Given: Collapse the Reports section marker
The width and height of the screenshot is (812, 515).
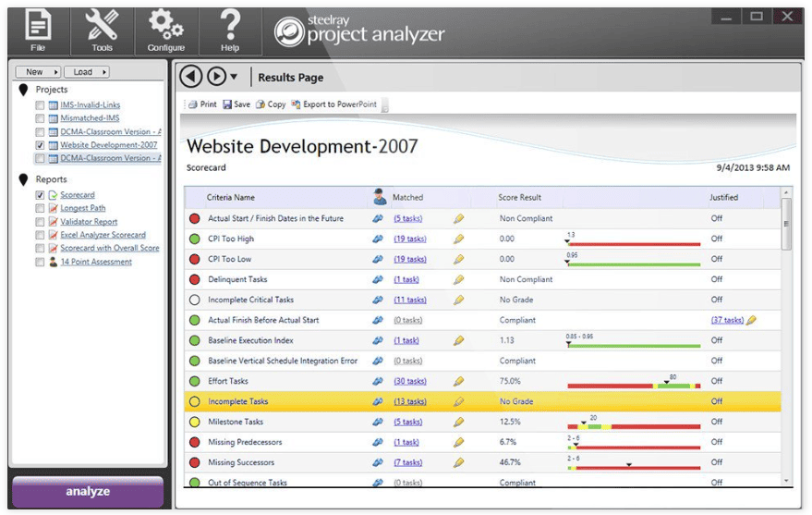Looking at the screenshot, I should [x=23, y=179].
